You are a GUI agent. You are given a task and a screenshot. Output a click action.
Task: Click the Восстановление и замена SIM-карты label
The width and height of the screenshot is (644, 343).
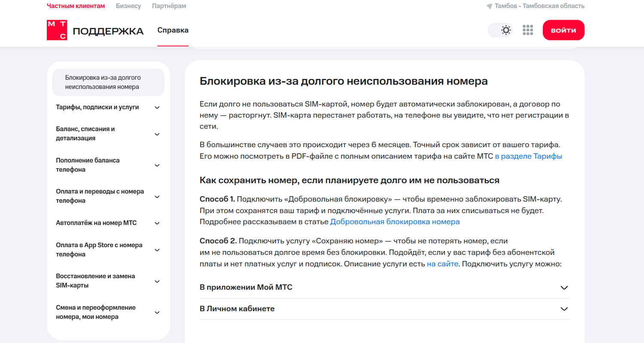click(96, 281)
